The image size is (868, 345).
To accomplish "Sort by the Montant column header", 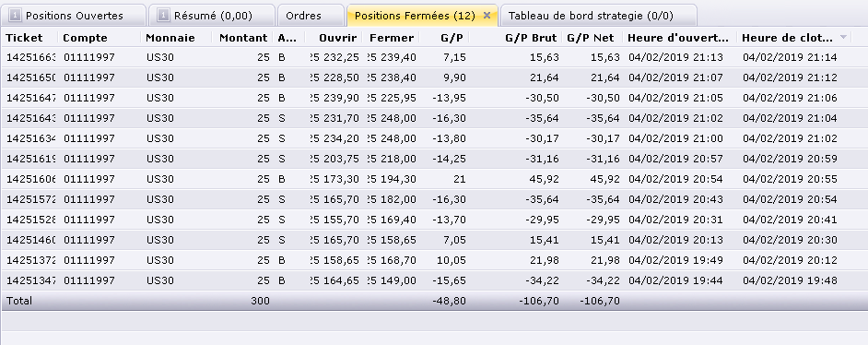I will (x=242, y=38).
